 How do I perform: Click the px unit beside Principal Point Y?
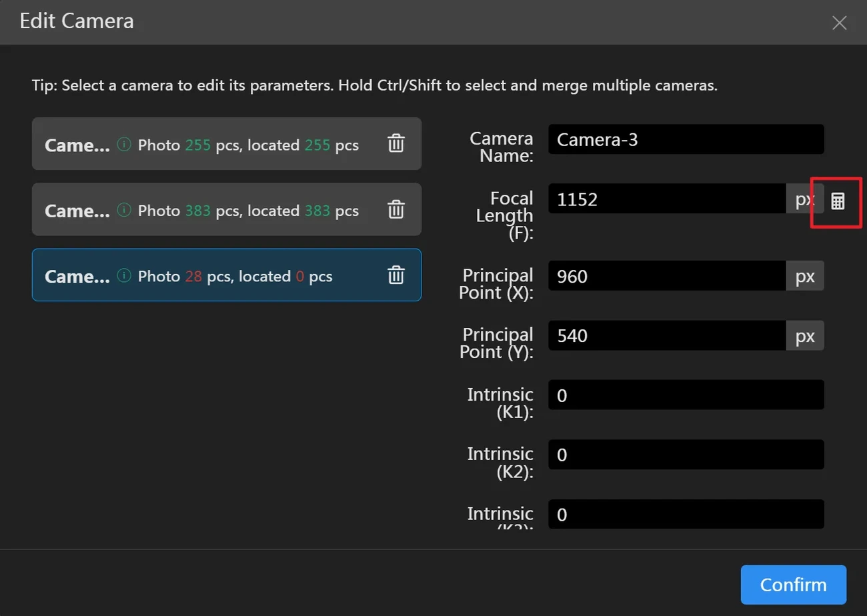pos(805,336)
